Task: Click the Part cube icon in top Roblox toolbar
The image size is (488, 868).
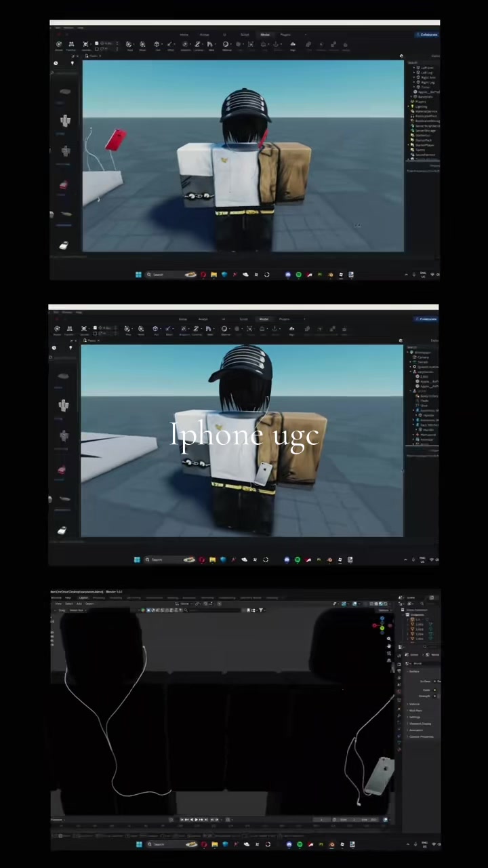Action: pyautogui.click(x=157, y=45)
